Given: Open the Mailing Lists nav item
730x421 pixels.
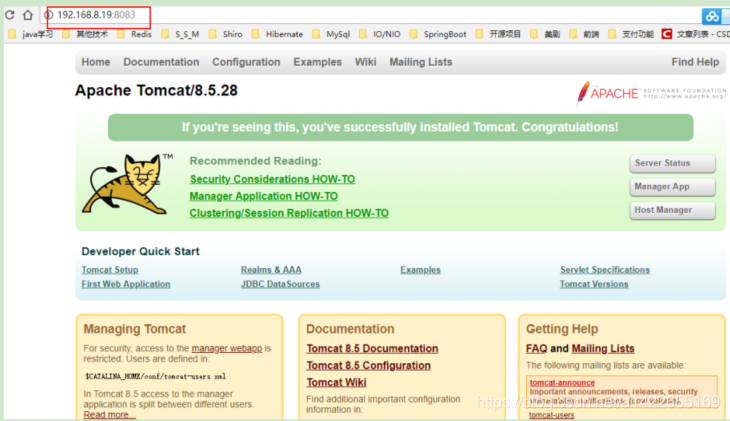Looking at the screenshot, I should [x=421, y=62].
